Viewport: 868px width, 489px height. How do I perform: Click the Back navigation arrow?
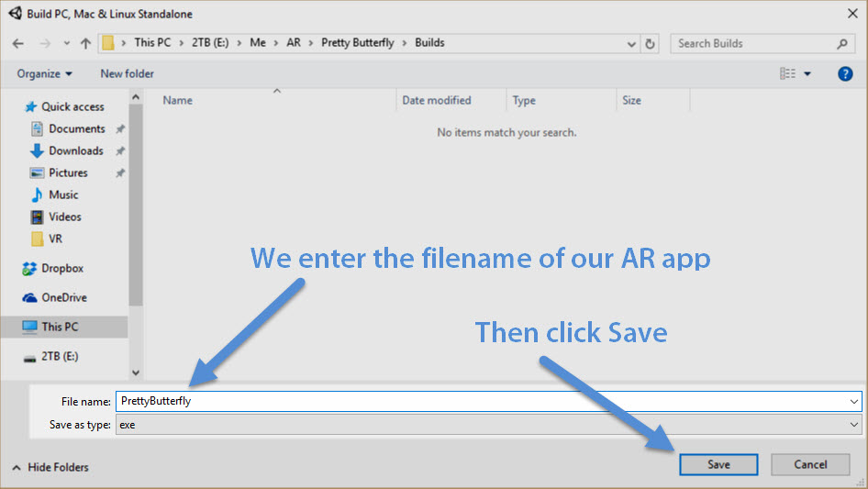coord(17,43)
